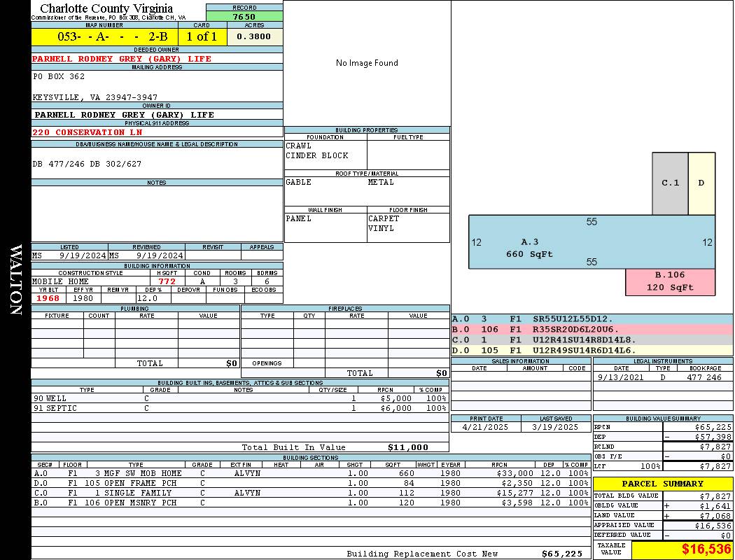The image size is (735, 560).
Task: Select the pale yellow D sketch section
Action: pos(701,183)
